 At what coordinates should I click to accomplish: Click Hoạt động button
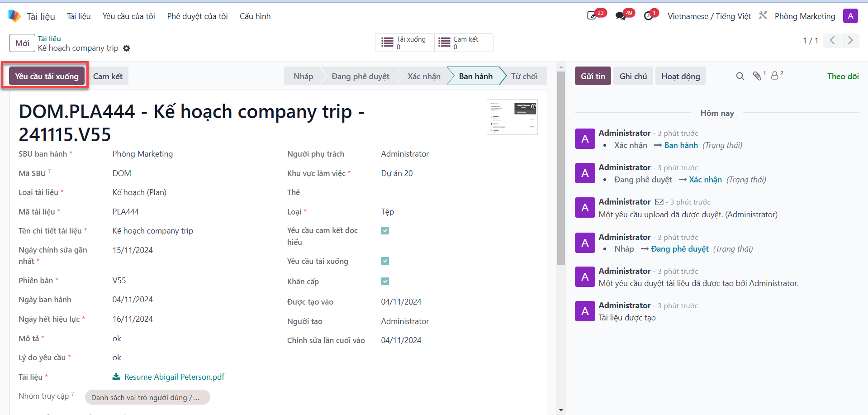point(681,76)
